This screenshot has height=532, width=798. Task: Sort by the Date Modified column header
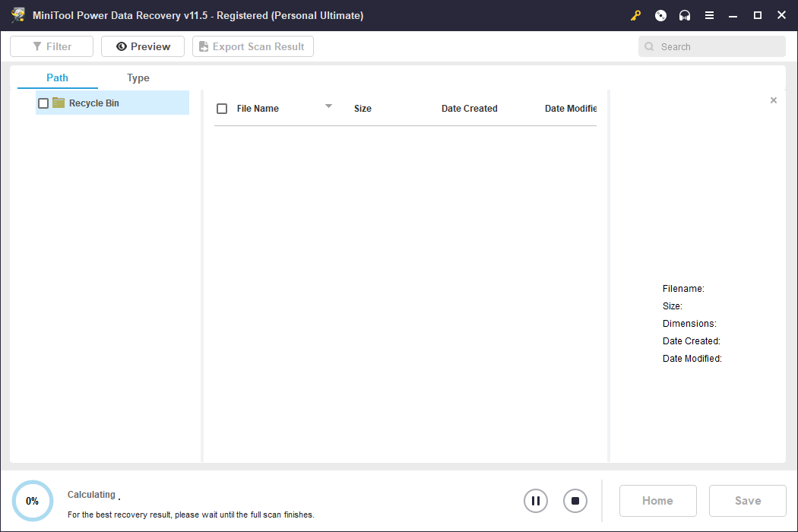(x=571, y=109)
